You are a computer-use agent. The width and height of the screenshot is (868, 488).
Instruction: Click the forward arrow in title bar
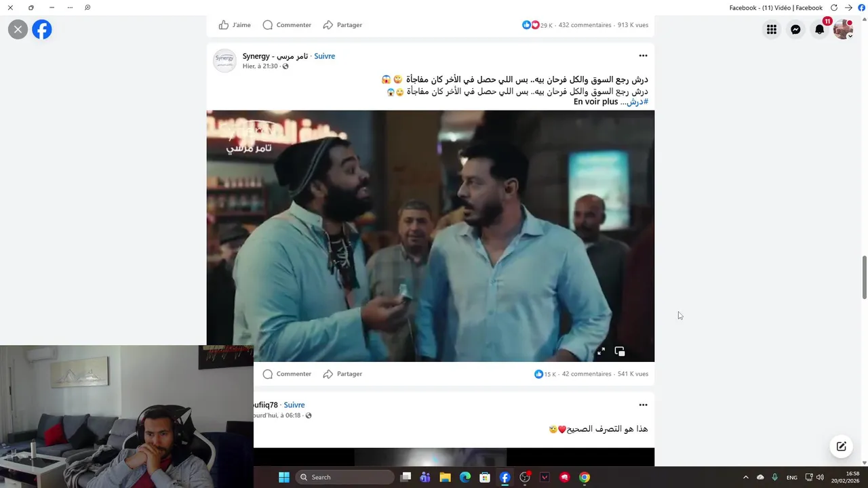tap(848, 7)
